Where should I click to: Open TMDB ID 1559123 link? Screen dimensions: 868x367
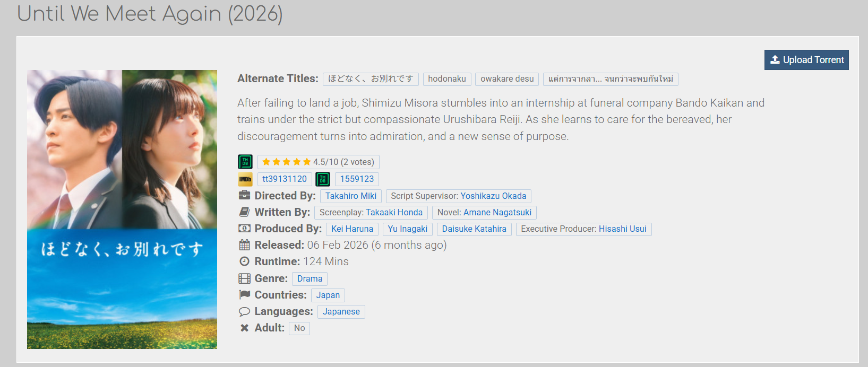coord(357,179)
